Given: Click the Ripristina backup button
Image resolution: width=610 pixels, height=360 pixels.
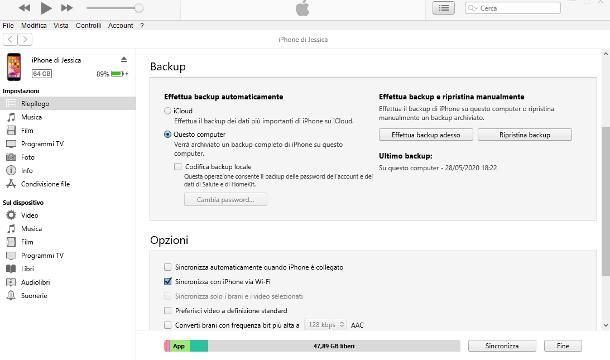Looking at the screenshot, I should [525, 135].
